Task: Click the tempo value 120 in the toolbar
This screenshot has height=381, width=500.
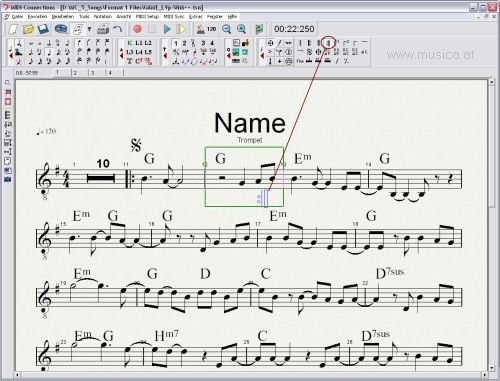Action: (211, 29)
